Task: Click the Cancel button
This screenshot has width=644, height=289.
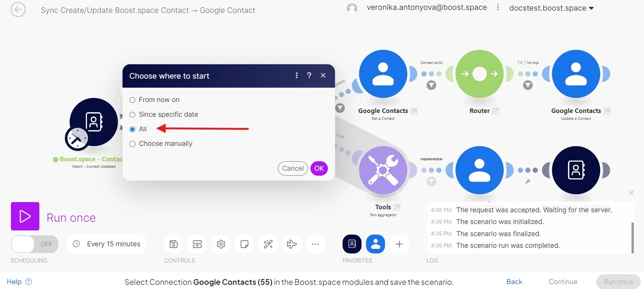Action: (x=293, y=168)
